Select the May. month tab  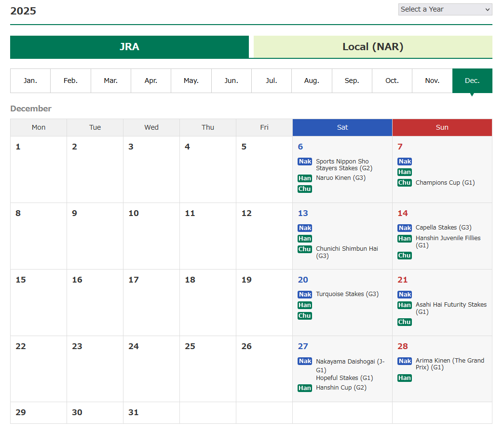191,81
